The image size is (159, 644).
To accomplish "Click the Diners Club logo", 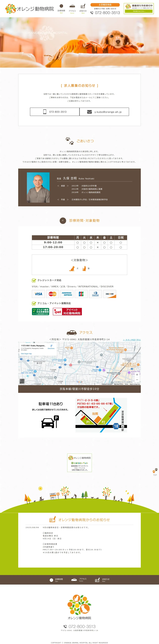I will 95,294.
